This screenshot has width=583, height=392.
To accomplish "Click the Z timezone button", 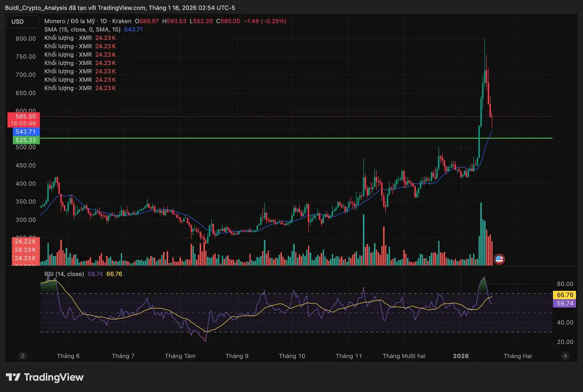I will (x=22, y=356).
